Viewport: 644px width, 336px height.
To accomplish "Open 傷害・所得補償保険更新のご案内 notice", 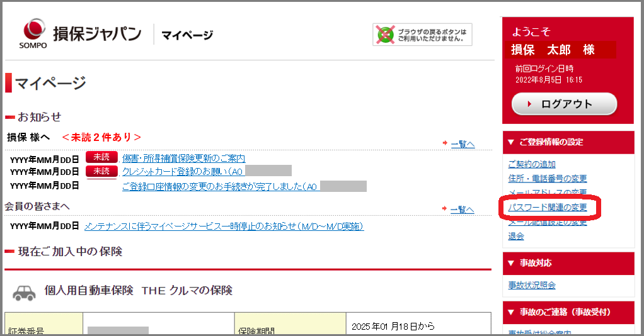I will [x=183, y=159].
